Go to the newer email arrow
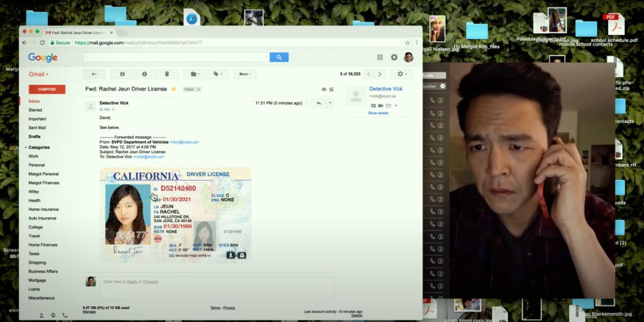Screen dimensions: 644x322 [368, 74]
